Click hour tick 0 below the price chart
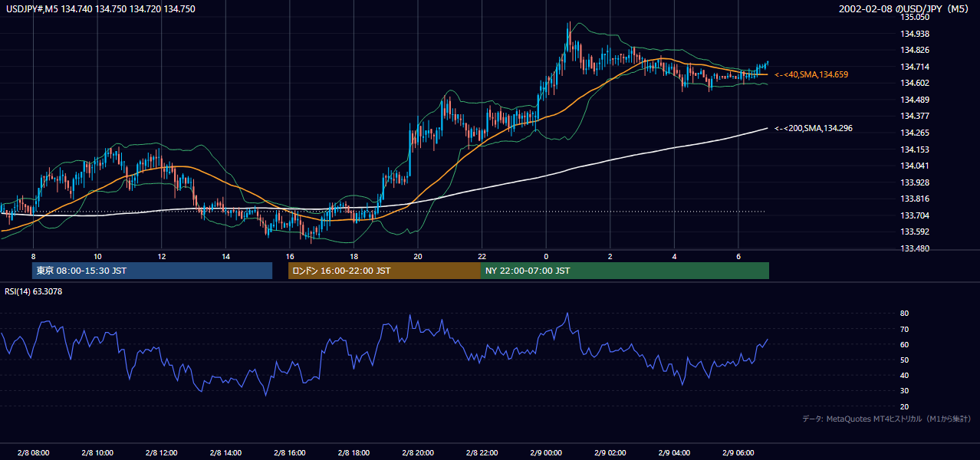 (x=545, y=256)
